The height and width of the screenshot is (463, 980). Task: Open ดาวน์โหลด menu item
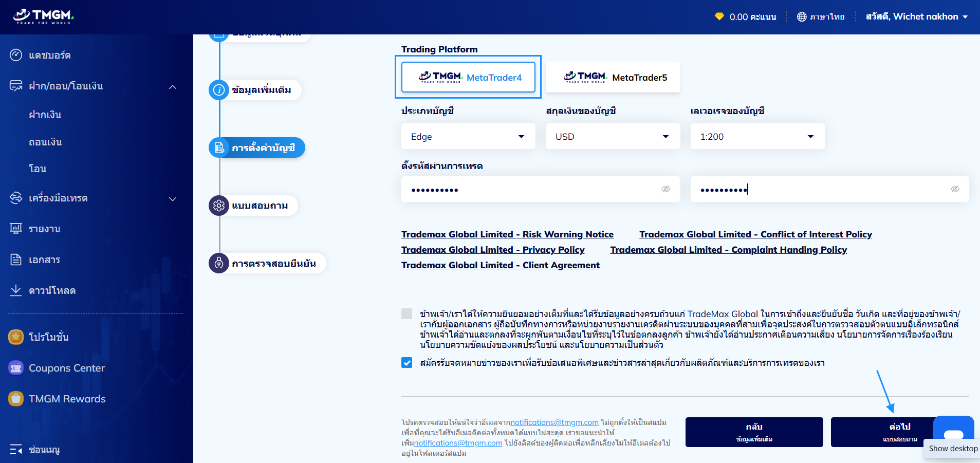[52, 290]
